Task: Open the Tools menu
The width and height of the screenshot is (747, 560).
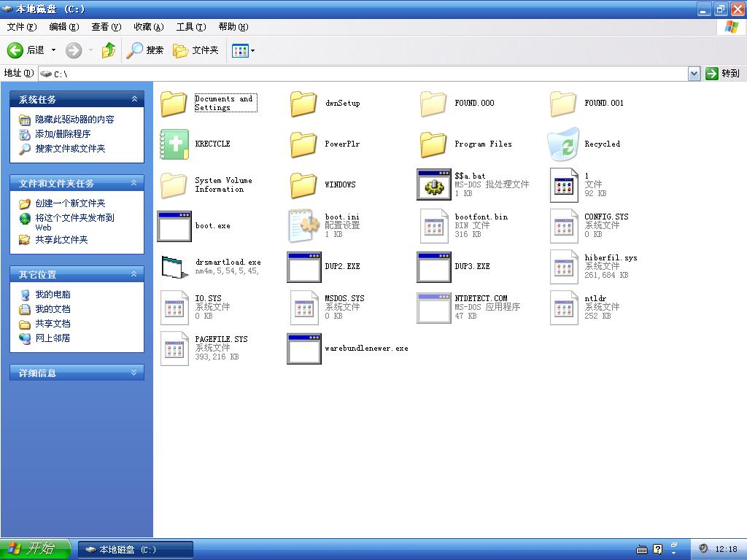Action: 190,27
